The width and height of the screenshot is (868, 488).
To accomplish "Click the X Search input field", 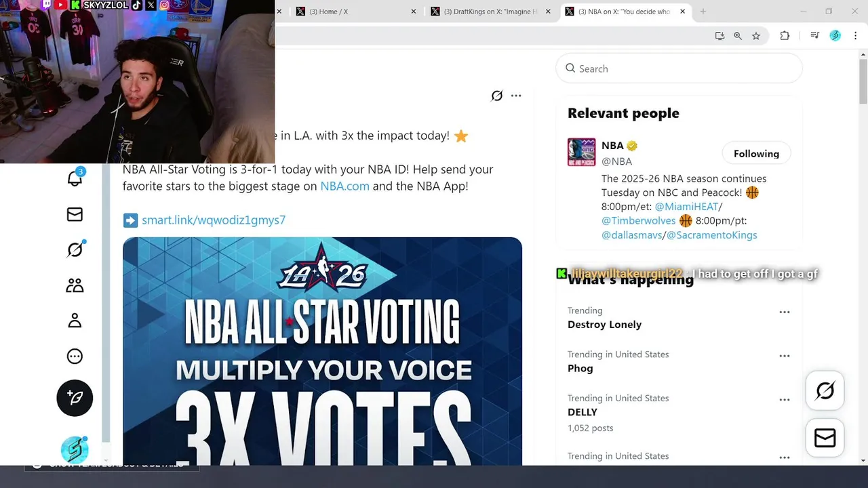I will click(679, 68).
